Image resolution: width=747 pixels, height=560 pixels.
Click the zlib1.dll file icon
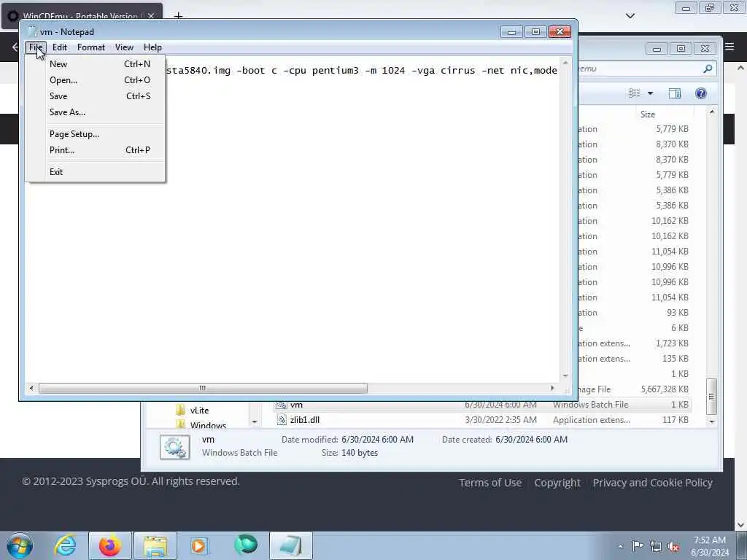tap(282, 420)
